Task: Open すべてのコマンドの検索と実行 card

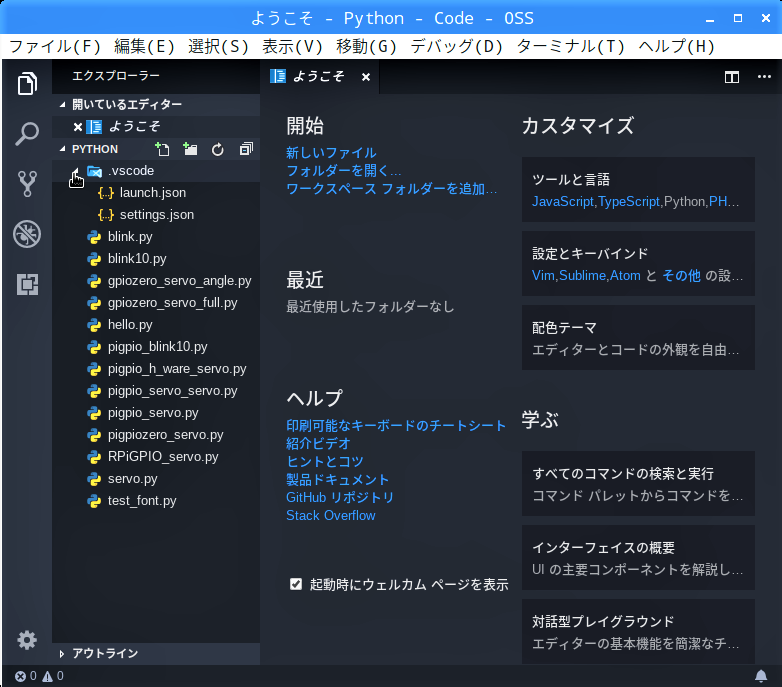Action: click(x=638, y=483)
